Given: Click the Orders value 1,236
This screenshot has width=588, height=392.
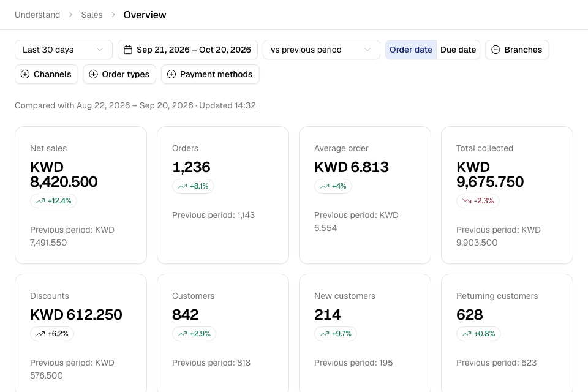Looking at the screenshot, I should tap(191, 167).
